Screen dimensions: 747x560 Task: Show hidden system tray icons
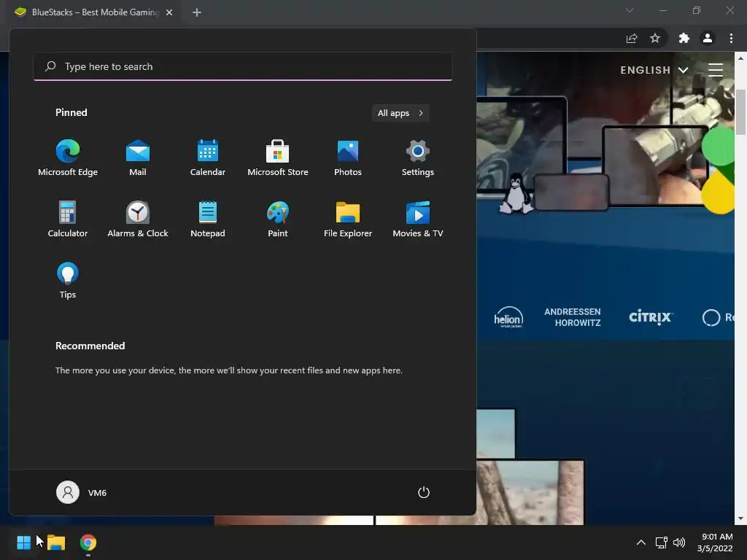pyautogui.click(x=641, y=542)
